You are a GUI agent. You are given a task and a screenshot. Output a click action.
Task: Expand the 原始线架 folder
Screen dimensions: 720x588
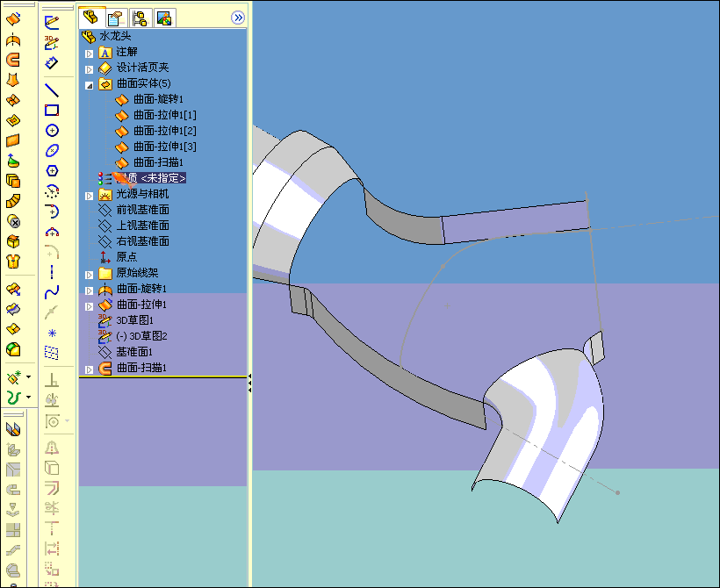tap(89, 275)
